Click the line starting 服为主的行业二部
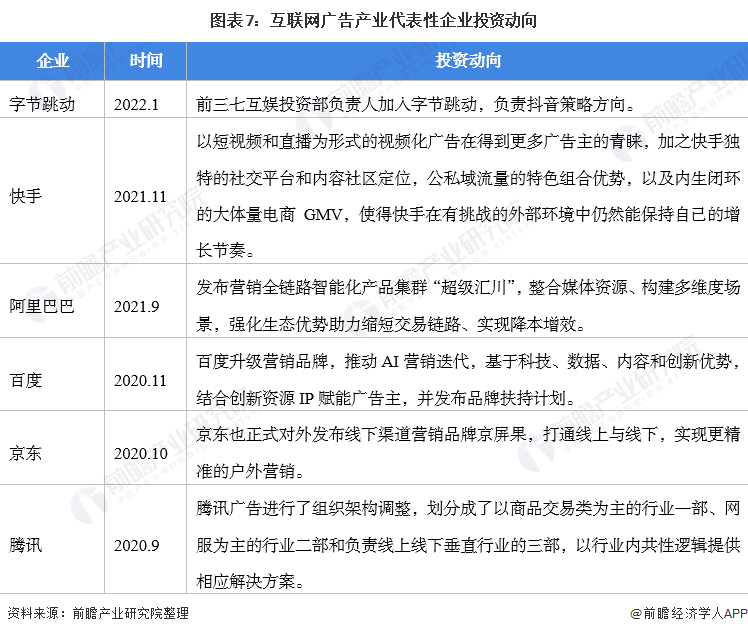This screenshot has height=634, width=748. tap(468, 545)
